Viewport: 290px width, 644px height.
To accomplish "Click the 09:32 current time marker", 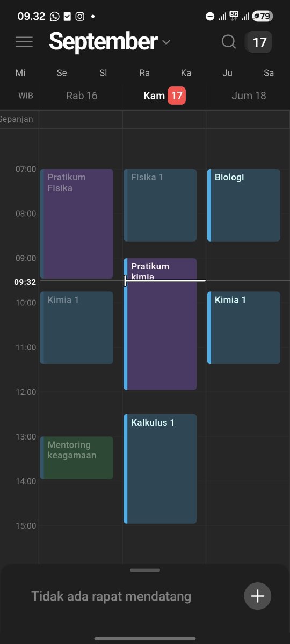I will point(25,281).
